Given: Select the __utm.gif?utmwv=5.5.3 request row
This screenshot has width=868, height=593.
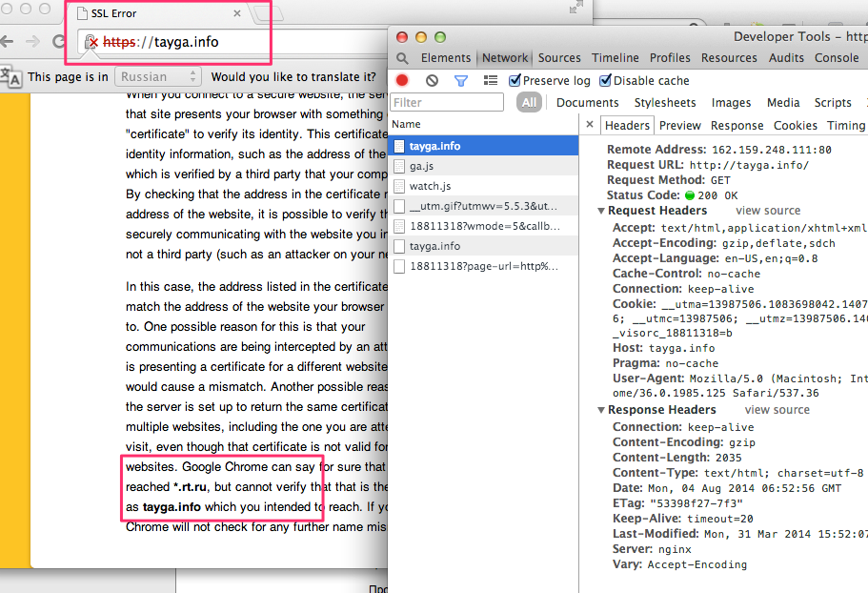Looking at the screenshot, I should 484,206.
